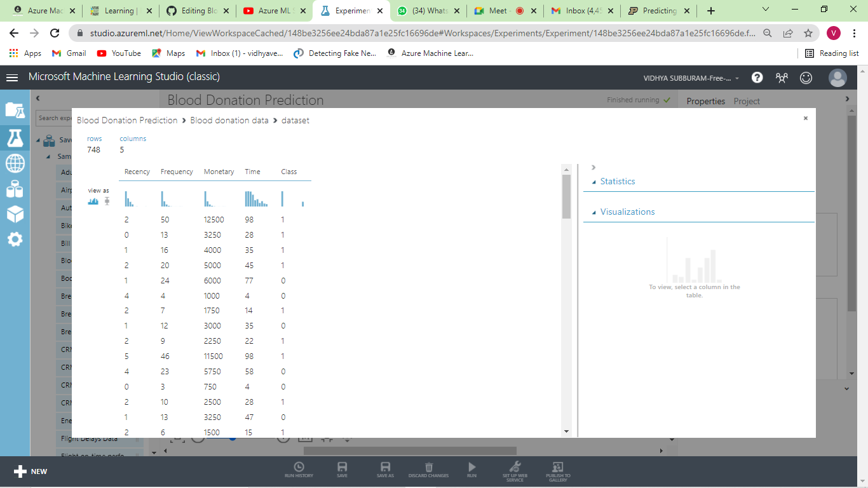Click the Chrome bookmark star icon

click(808, 33)
